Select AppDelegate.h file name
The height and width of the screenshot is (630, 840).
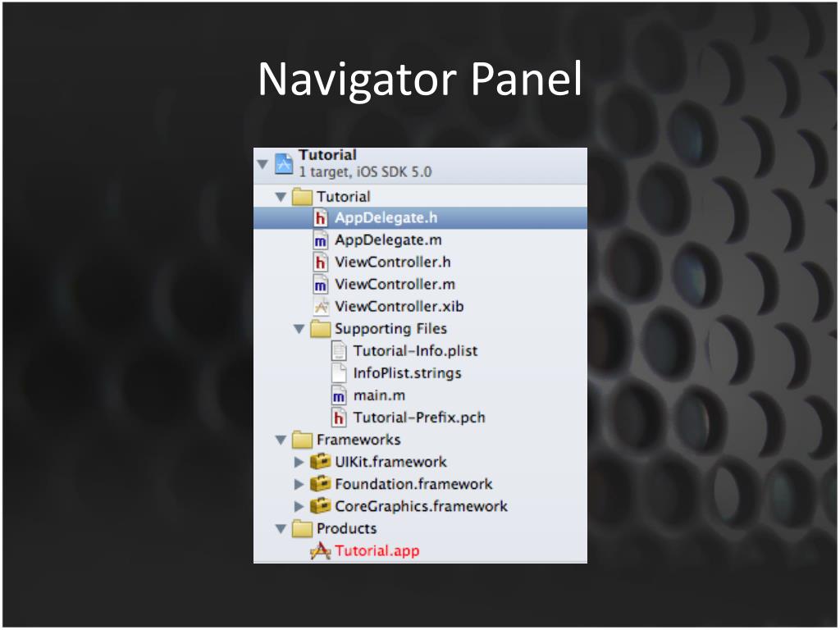[x=386, y=218]
